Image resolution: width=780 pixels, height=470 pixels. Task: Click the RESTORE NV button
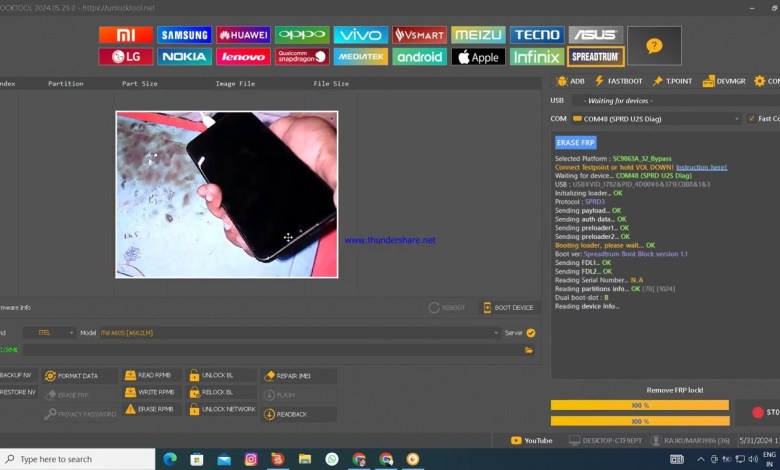(17, 392)
